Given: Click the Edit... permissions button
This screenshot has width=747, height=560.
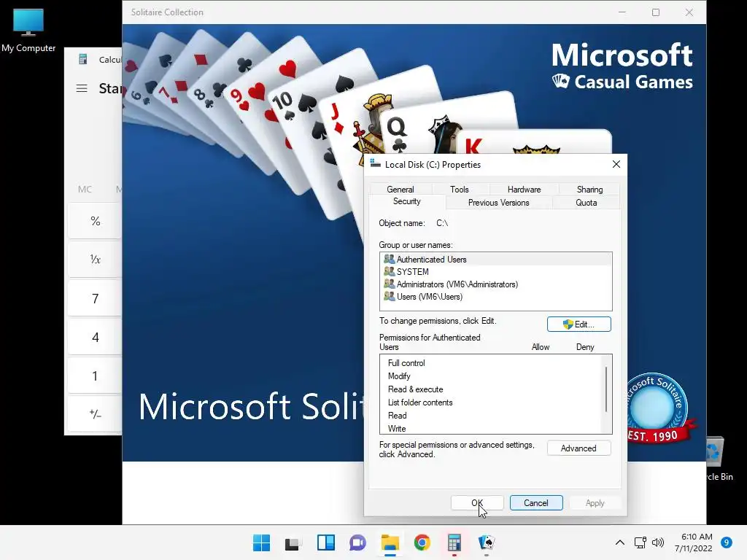Looking at the screenshot, I should pos(578,324).
